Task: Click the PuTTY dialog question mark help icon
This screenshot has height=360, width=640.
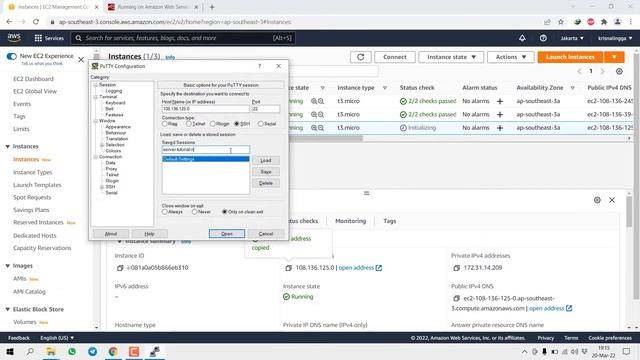Action: (260, 66)
